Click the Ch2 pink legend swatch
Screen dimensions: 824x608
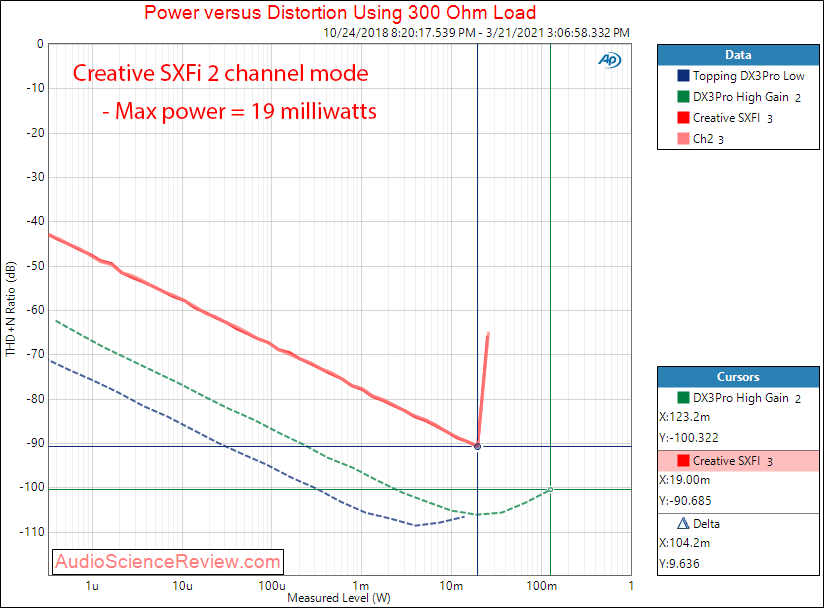(683, 139)
